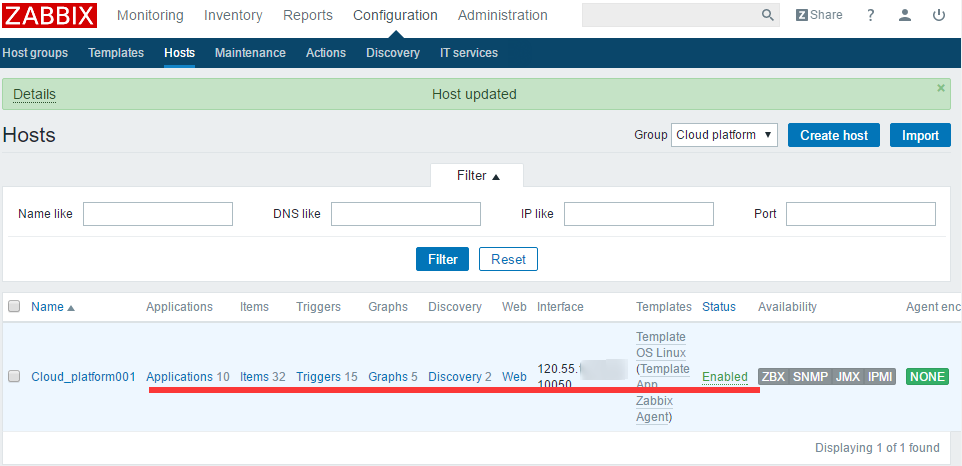The image size is (962, 466).
Task: Expand the Details link in message
Action: [34, 94]
